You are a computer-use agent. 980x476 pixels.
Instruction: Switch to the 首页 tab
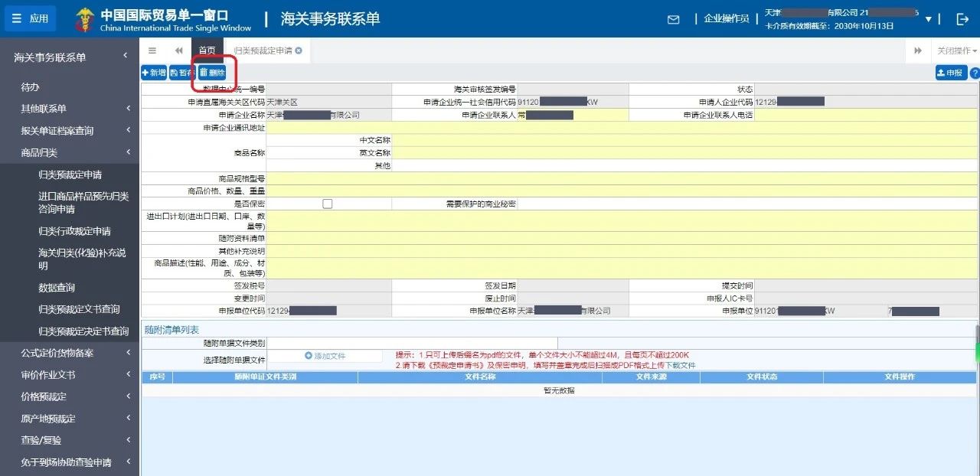click(207, 51)
